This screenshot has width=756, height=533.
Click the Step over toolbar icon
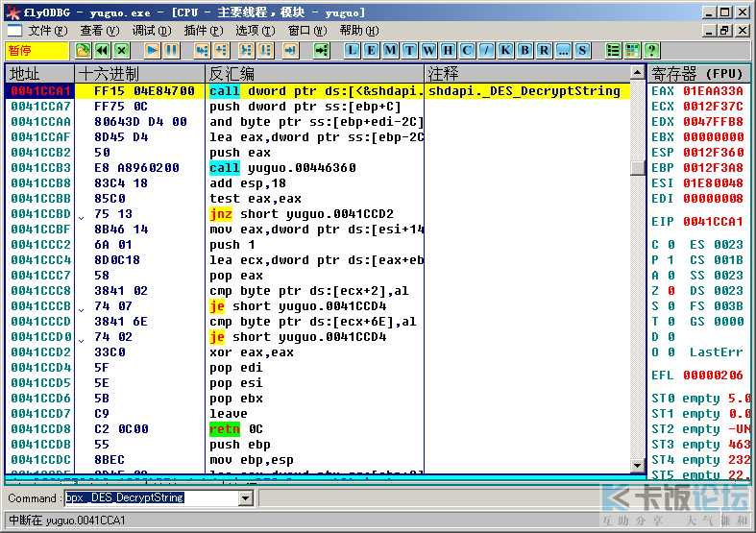click(x=221, y=50)
